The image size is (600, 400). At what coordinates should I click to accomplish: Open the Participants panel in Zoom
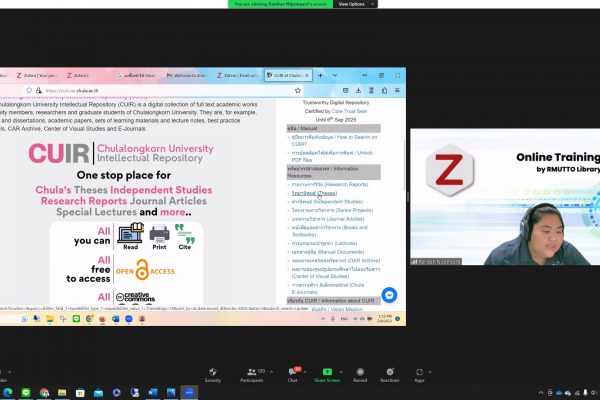(251, 375)
